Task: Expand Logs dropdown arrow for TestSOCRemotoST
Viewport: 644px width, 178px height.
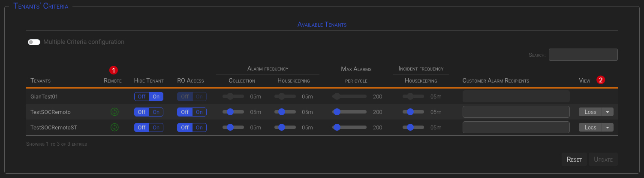Action: [608, 127]
